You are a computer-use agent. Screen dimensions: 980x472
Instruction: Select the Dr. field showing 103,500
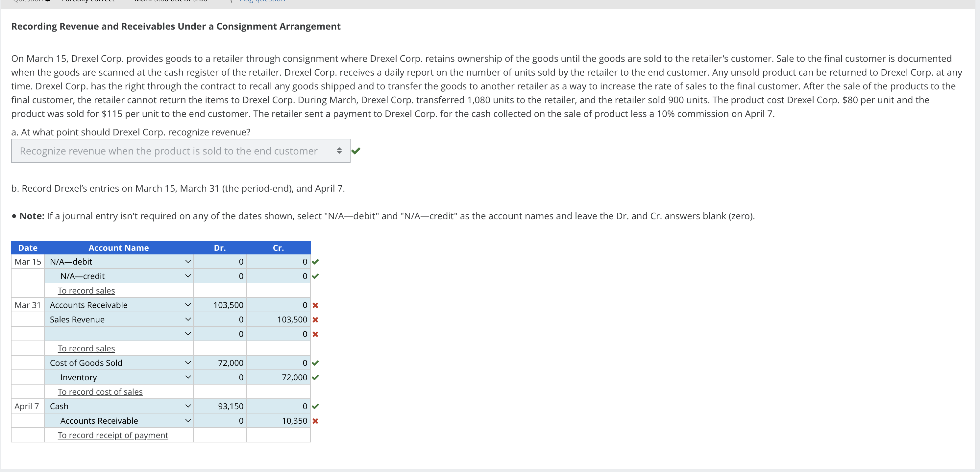(220, 305)
